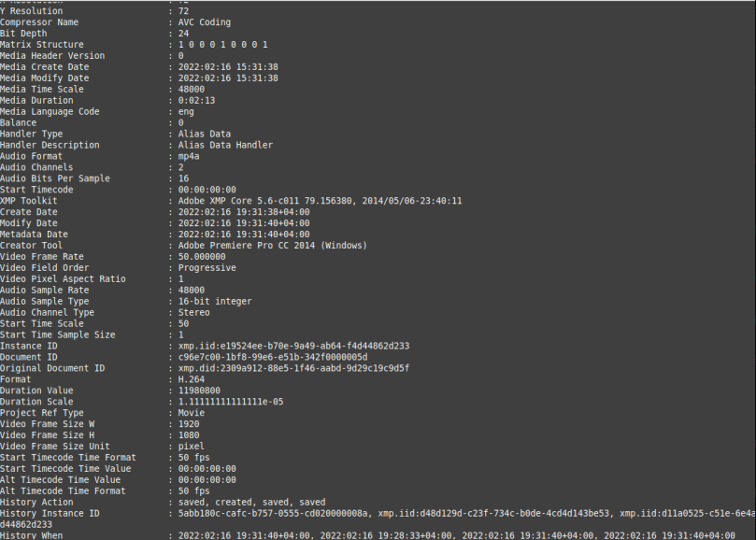Viewport: 756px width, 540px height.
Task: Click the Compressor Name value AVC Coding
Action: [x=205, y=22]
